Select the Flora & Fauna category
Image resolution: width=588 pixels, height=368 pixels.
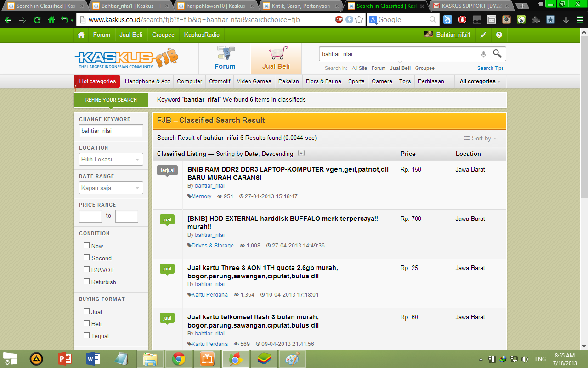(x=323, y=81)
